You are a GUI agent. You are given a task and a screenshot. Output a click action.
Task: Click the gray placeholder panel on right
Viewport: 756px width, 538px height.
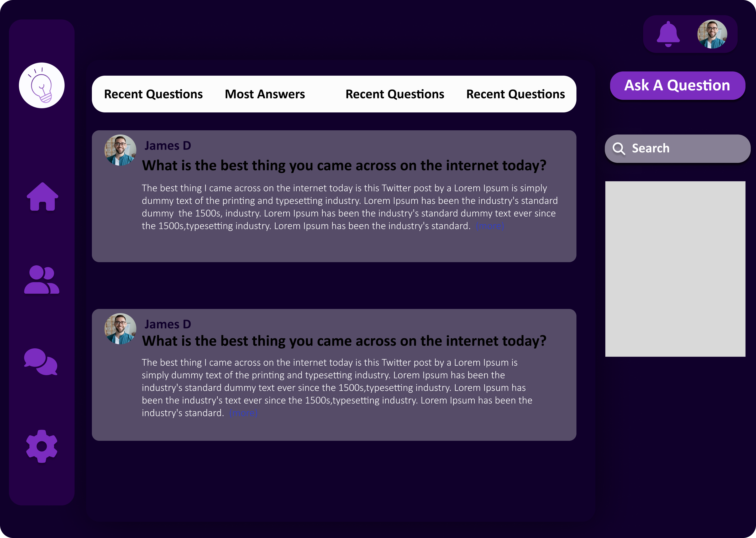[675, 269]
